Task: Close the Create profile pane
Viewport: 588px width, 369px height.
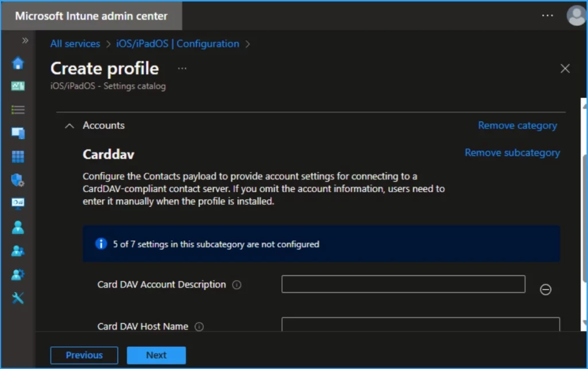Action: click(x=565, y=68)
